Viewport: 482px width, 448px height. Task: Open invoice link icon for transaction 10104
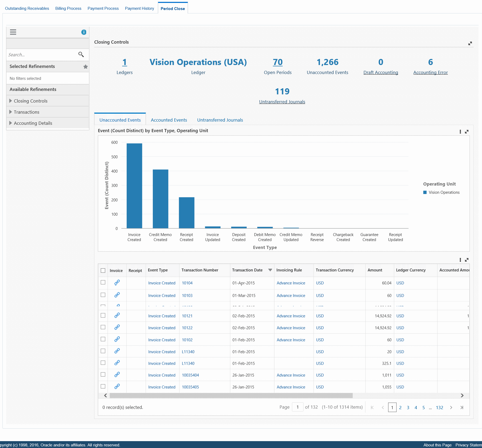[117, 283]
